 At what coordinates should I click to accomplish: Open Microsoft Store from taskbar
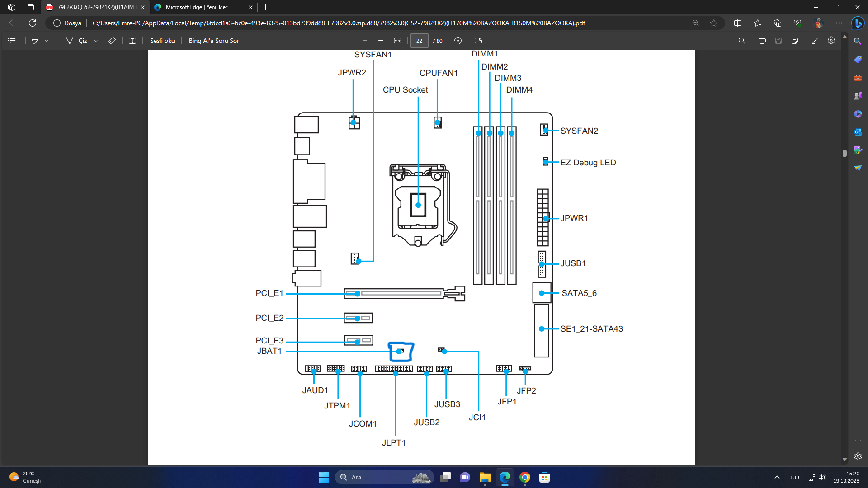pyautogui.click(x=545, y=477)
